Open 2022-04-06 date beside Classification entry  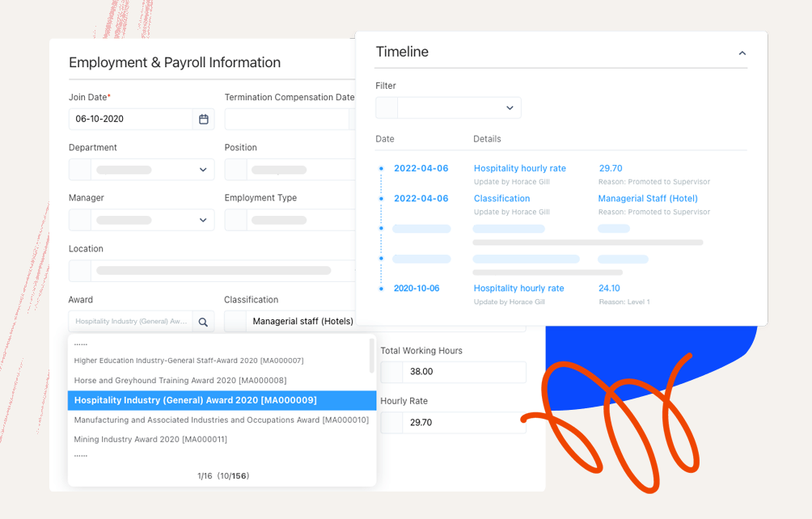421,198
